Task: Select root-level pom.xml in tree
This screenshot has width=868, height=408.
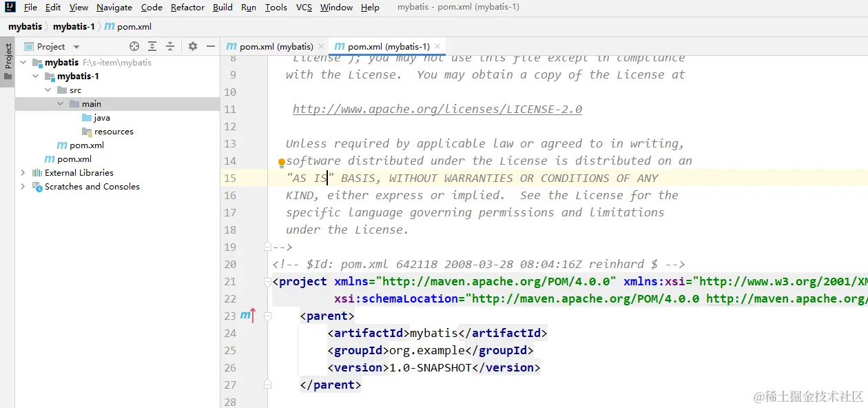Action: (74, 159)
